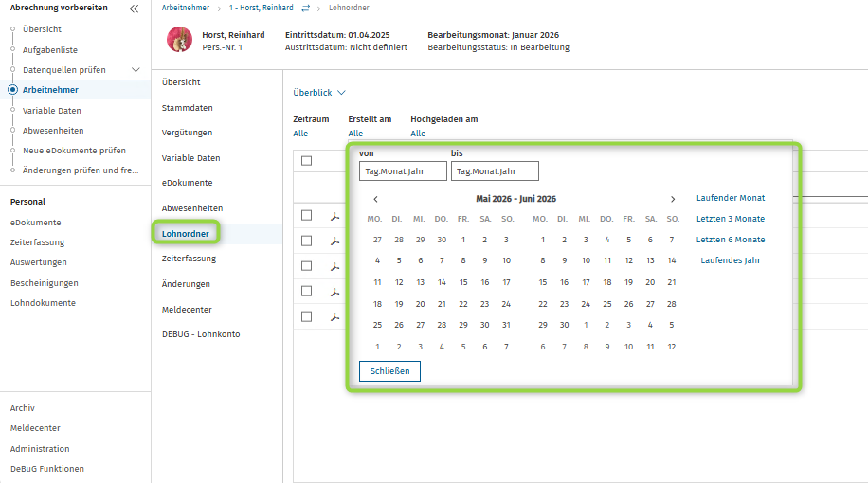This screenshot has width=868, height=483.
Task: Open the eDokumente employee tab
Action: point(187,183)
